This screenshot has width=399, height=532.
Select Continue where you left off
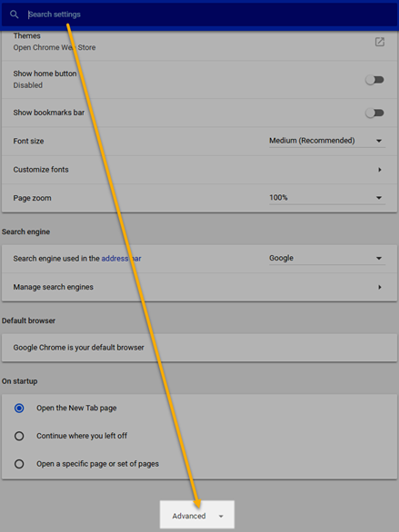19,436
